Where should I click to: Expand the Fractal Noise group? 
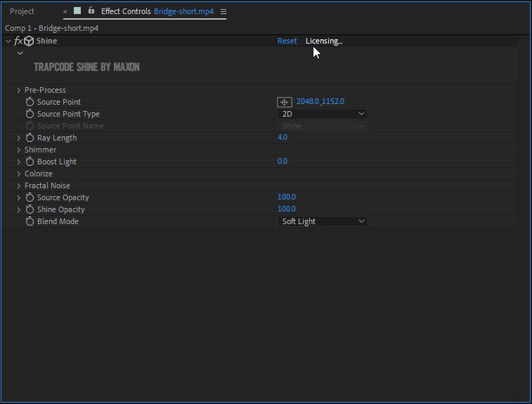coord(19,186)
